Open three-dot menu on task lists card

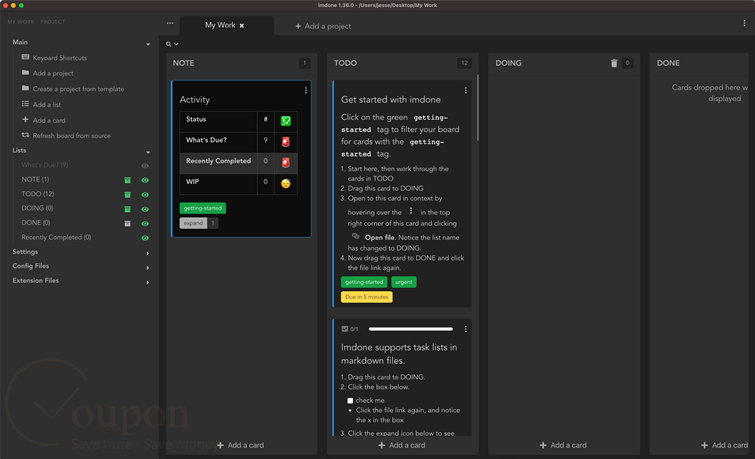466,329
